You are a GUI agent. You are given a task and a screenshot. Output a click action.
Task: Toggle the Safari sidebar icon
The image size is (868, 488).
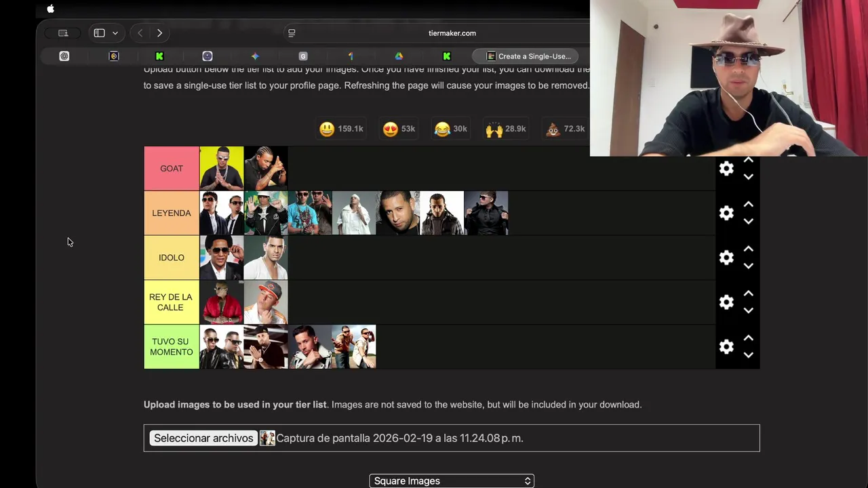pos(99,33)
